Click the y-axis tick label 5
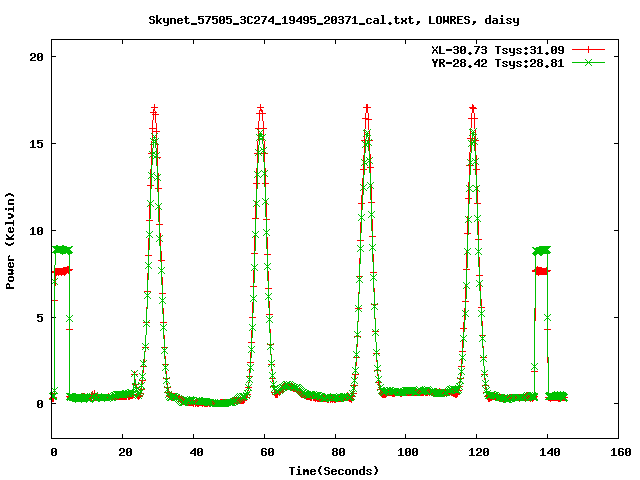This screenshot has width=640, height=480. tap(39, 318)
